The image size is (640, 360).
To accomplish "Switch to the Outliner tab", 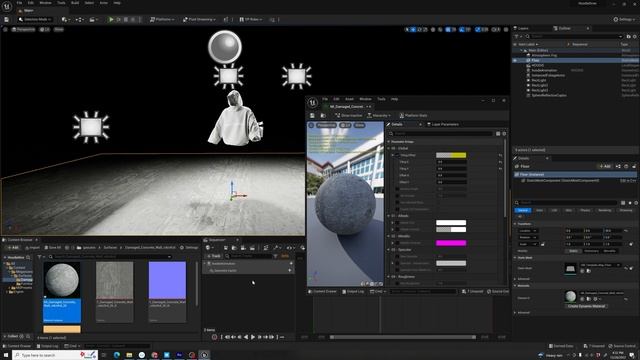I will tap(564, 28).
